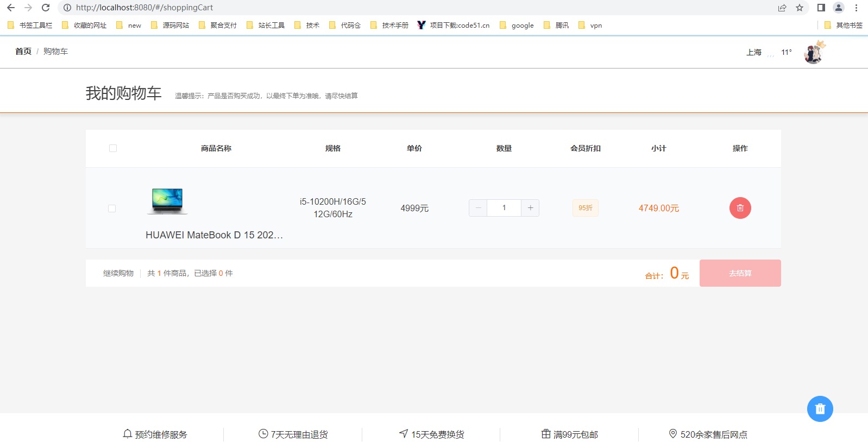Open the browser side panel icon
Viewport: 868px width, 442px height.
821,8
